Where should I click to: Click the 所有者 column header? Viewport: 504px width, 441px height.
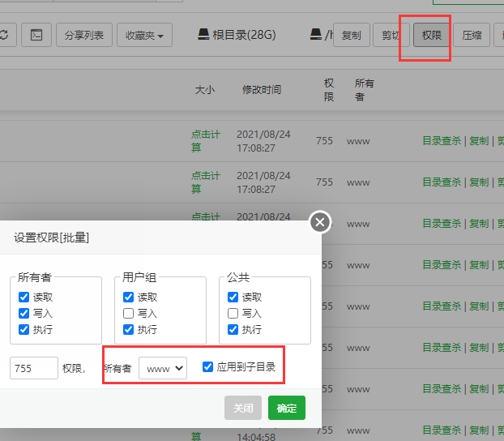(364, 90)
